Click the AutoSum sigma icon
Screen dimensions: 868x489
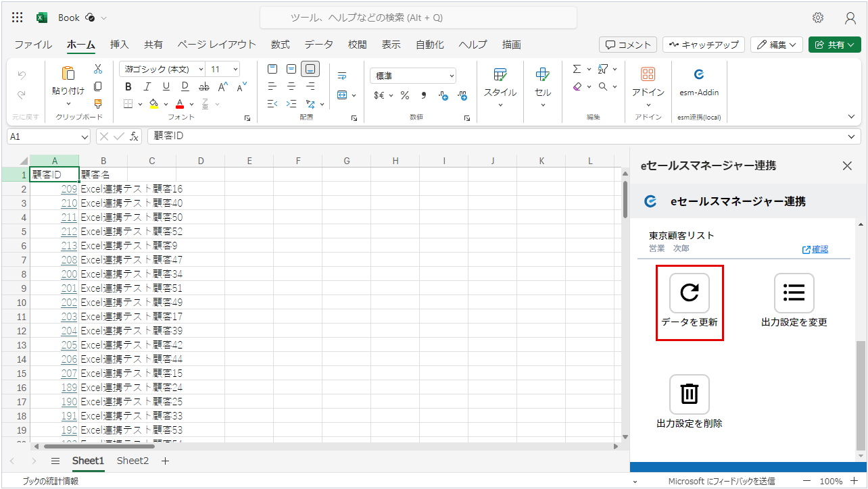pyautogui.click(x=577, y=69)
